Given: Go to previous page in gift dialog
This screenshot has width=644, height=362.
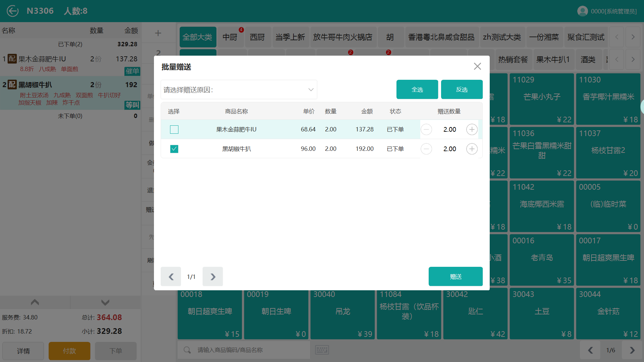Looking at the screenshot, I should 171,277.
